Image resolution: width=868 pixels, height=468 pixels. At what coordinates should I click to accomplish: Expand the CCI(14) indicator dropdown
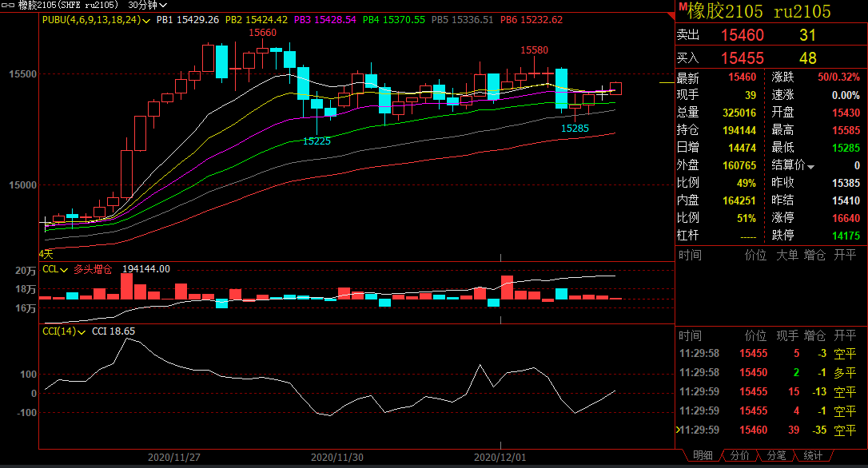(80, 331)
